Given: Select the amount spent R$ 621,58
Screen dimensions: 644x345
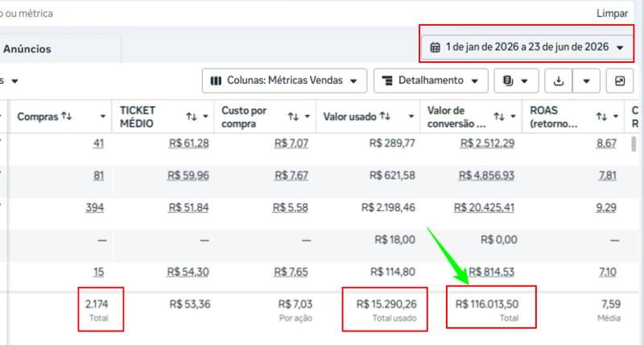Looking at the screenshot, I should [x=392, y=176].
